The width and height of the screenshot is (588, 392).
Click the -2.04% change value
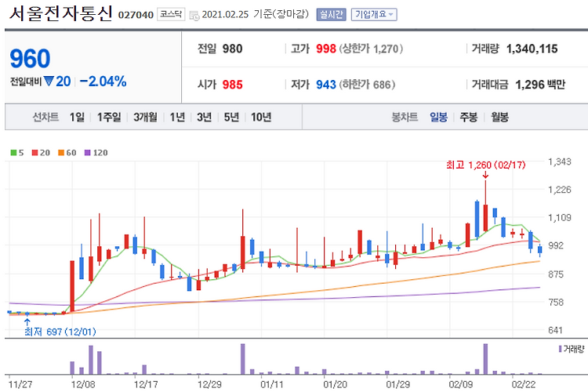tap(103, 82)
